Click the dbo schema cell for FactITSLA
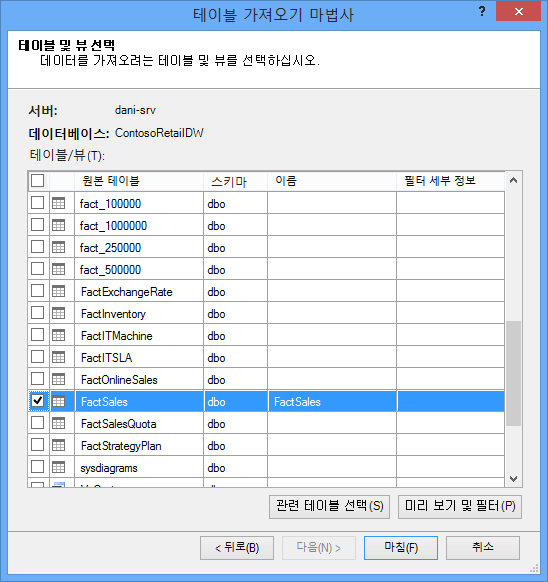 pyautogui.click(x=235, y=357)
